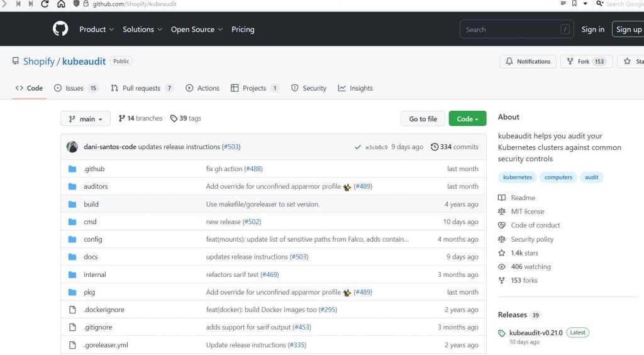Open commit hash e3cb0c9
Image resolution: width=644 pixels, height=355 pixels.
[x=376, y=147]
